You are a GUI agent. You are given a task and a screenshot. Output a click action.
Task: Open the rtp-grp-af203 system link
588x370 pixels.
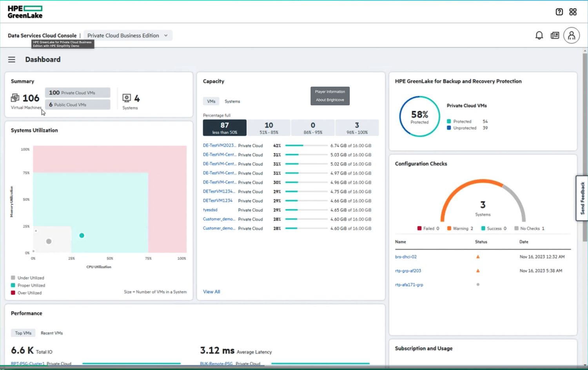point(408,271)
